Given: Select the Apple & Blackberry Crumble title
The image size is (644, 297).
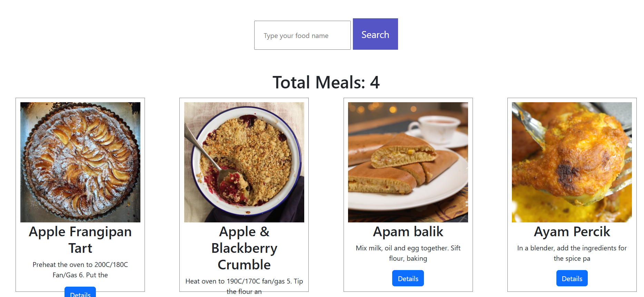Looking at the screenshot, I should (x=244, y=248).
